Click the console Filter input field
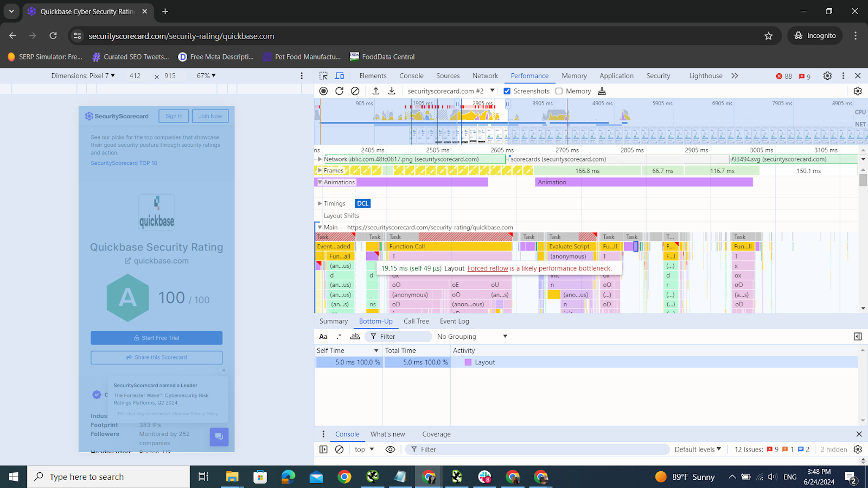 537,450
